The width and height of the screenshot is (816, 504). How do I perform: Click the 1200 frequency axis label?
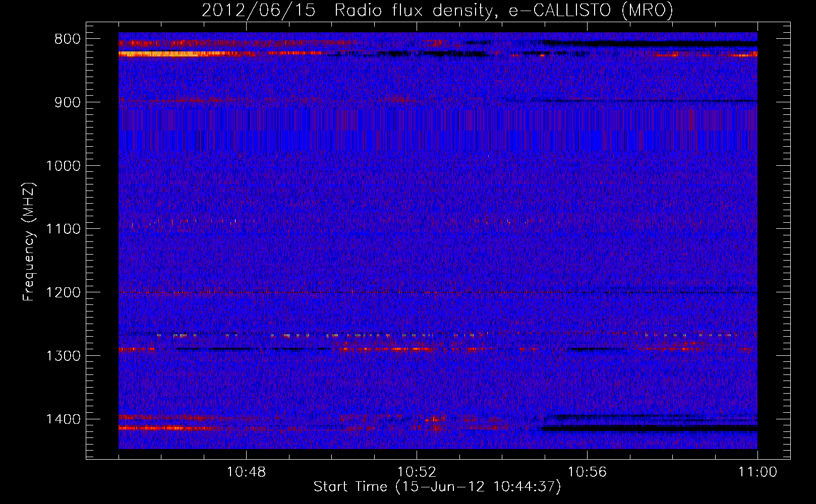[63, 292]
